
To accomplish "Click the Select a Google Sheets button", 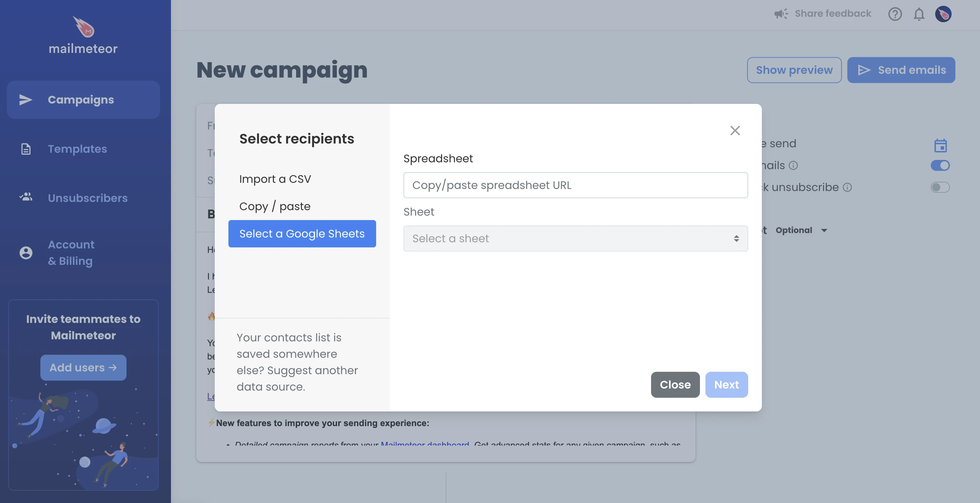I will pyautogui.click(x=302, y=233).
